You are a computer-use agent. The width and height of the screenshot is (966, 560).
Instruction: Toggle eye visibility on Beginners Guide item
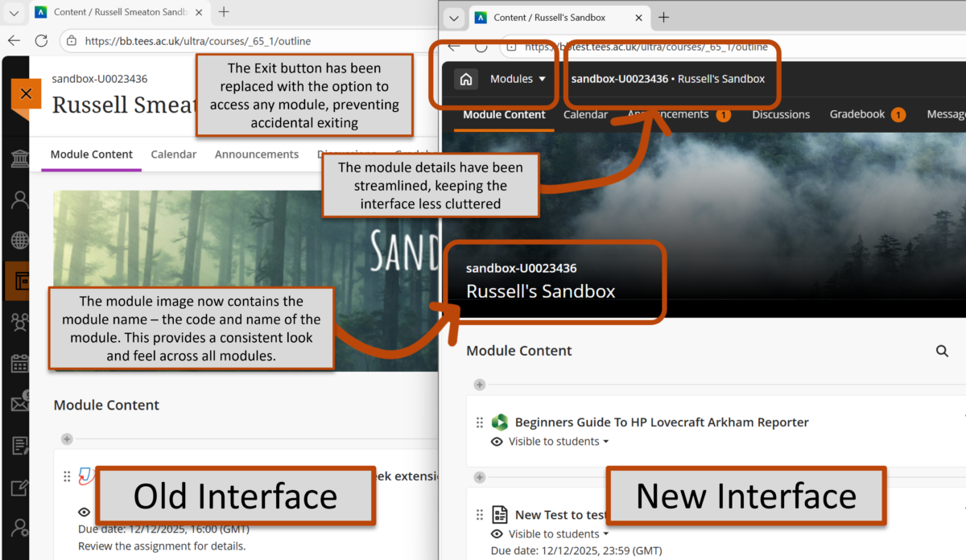[x=497, y=442]
